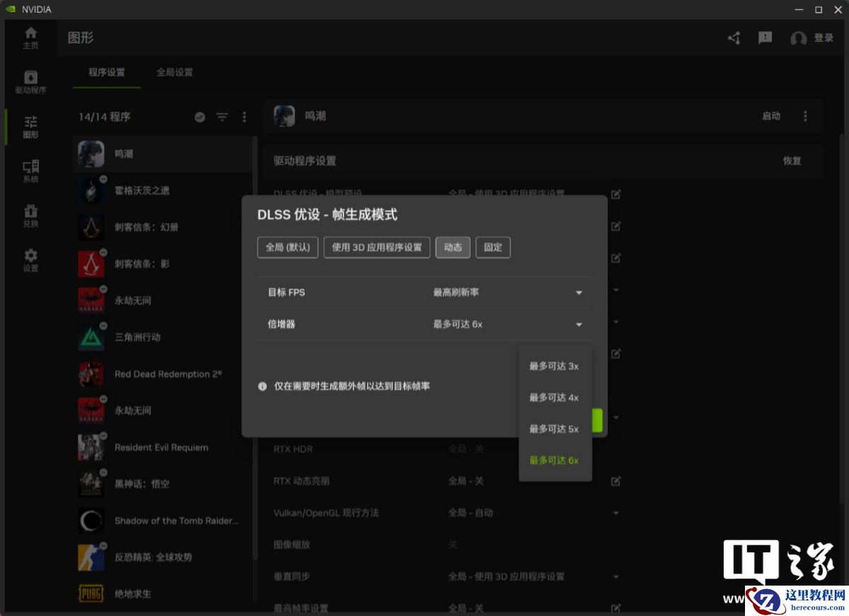Select the 图形 graphics sidebar icon
849x616 pixels.
[x=30, y=127]
